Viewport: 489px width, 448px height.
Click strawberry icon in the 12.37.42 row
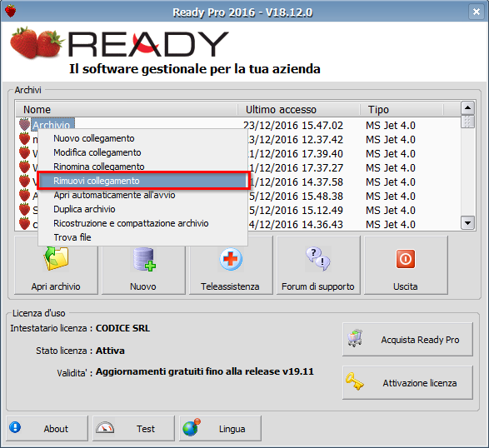24,139
